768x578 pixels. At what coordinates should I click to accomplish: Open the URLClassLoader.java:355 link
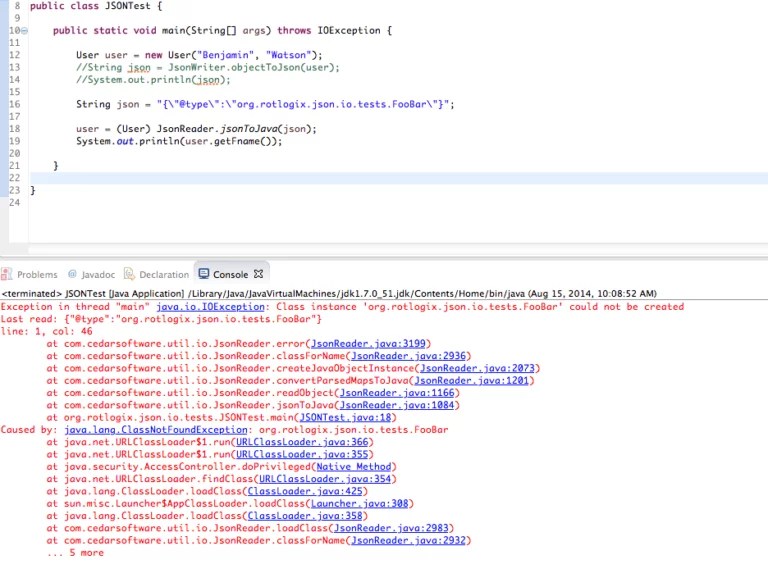(302, 454)
